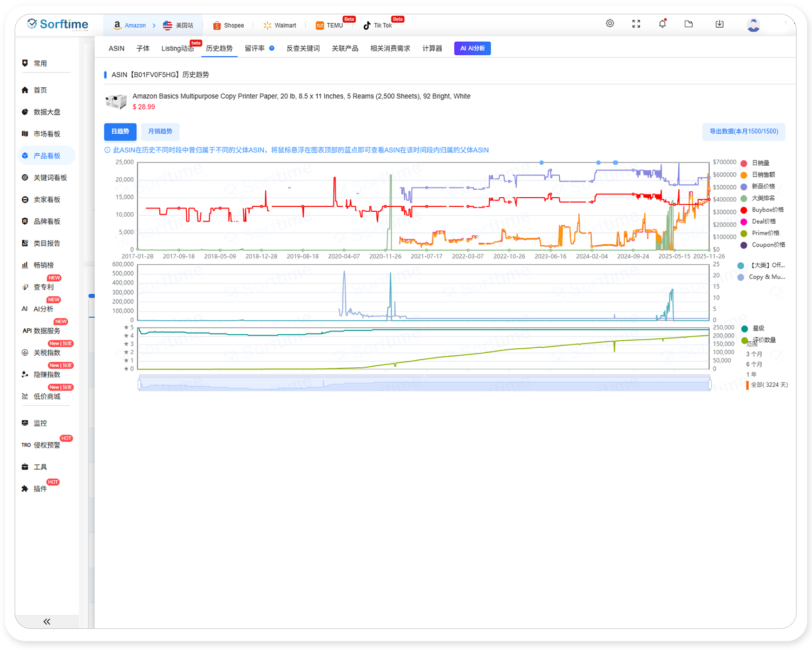Screen dimensions: 812x650
Task: Click the download inbox icon
Action: tap(719, 24)
